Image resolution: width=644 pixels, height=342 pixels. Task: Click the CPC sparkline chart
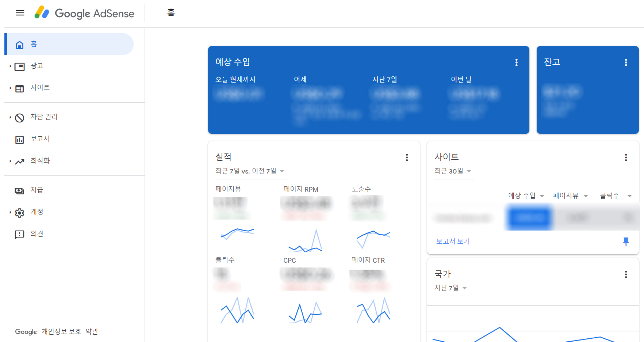[305, 312]
